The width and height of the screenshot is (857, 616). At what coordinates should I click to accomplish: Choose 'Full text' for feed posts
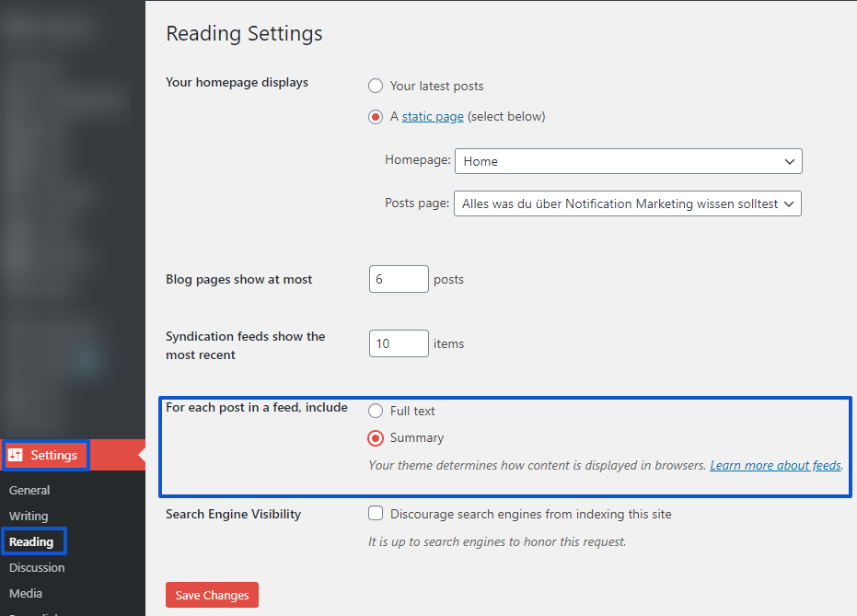376,411
